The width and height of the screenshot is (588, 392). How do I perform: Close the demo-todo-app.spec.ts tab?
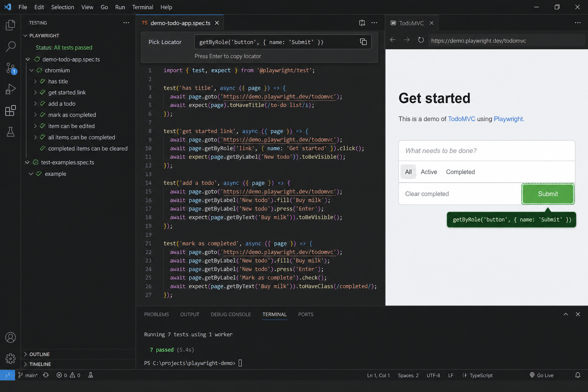217,23
